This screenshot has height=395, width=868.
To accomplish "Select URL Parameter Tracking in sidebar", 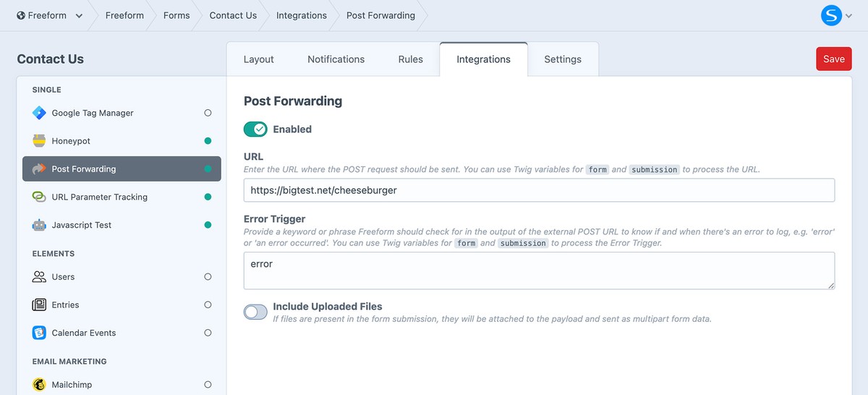I will coord(122,197).
